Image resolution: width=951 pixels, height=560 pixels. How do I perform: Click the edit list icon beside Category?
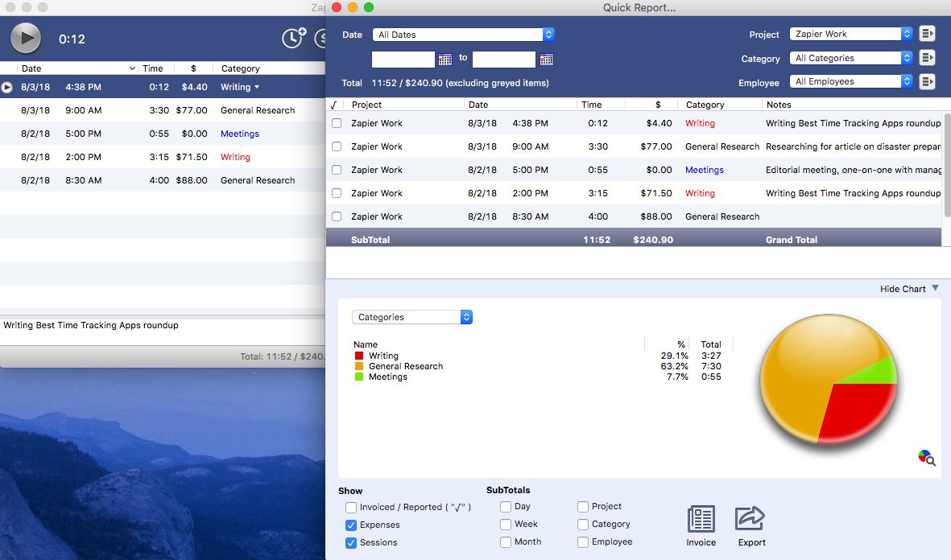(x=927, y=58)
